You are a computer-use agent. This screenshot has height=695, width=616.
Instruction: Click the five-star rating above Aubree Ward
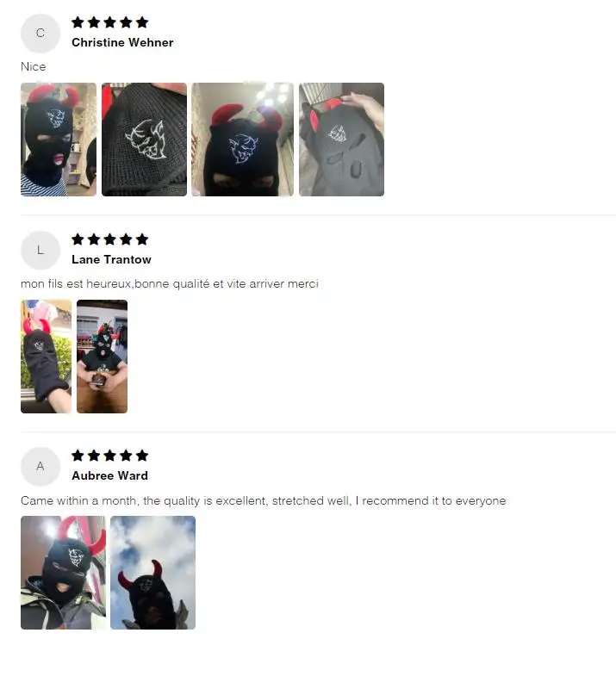110,456
